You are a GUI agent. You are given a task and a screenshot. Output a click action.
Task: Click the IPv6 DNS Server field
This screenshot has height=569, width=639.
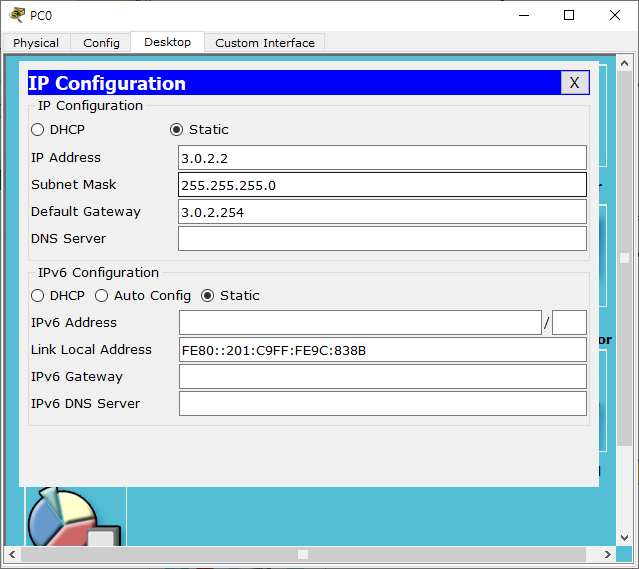(383, 404)
